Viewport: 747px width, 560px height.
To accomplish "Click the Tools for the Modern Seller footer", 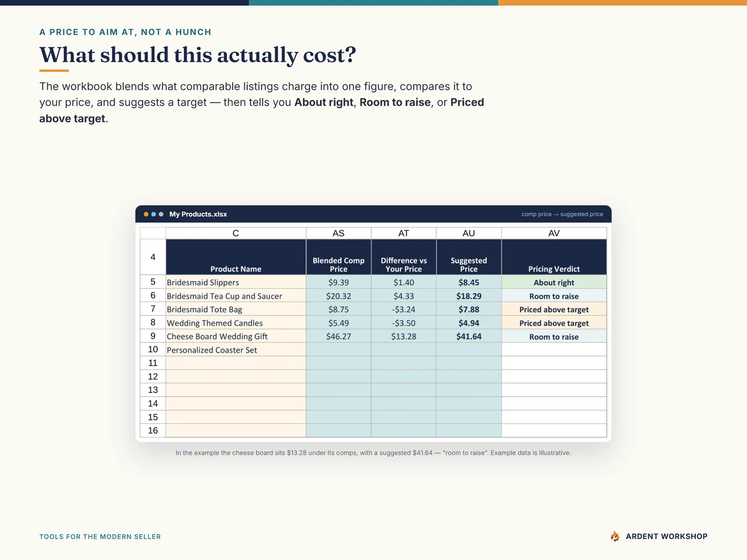I will click(x=100, y=537).
